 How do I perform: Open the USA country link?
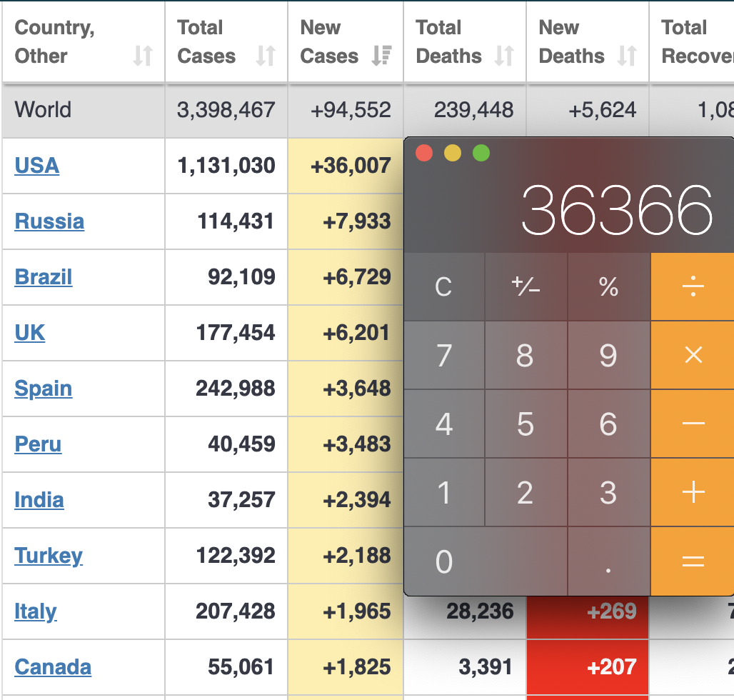[x=36, y=166]
